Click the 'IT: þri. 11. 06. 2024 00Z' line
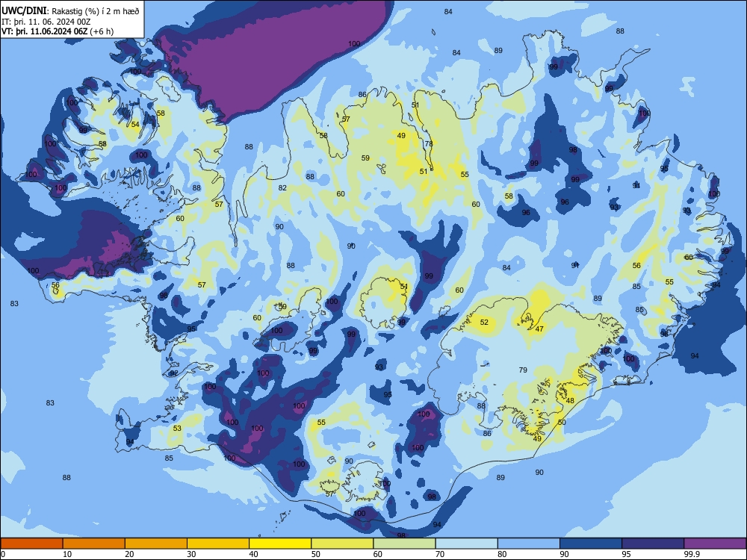Image resolution: width=747 pixels, height=560 pixels. pyautogui.click(x=46, y=22)
